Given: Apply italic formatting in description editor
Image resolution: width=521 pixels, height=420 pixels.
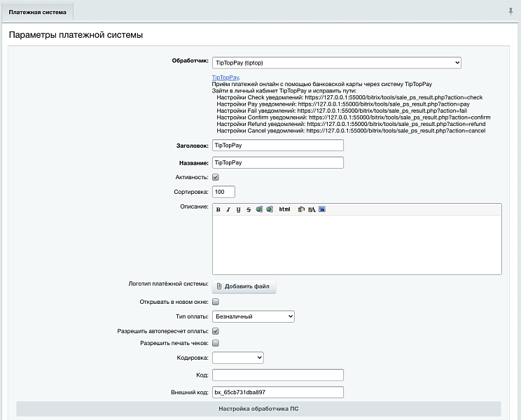Looking at the screenshot, I should 228,209.
